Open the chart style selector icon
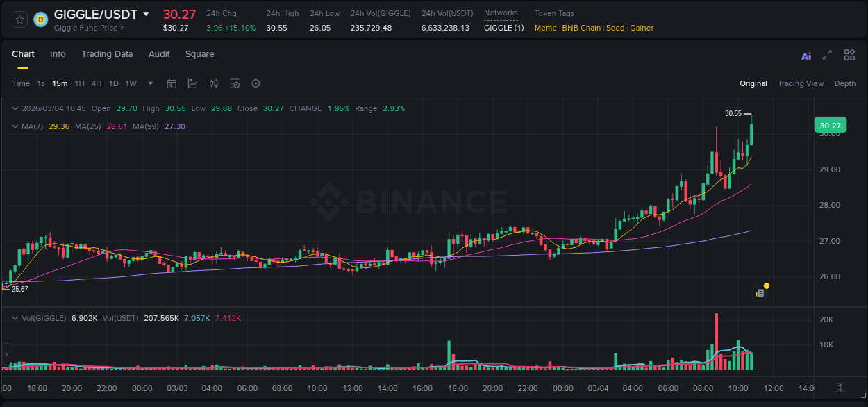Screen dimensions: 868x407 click(x=192, y=83)
